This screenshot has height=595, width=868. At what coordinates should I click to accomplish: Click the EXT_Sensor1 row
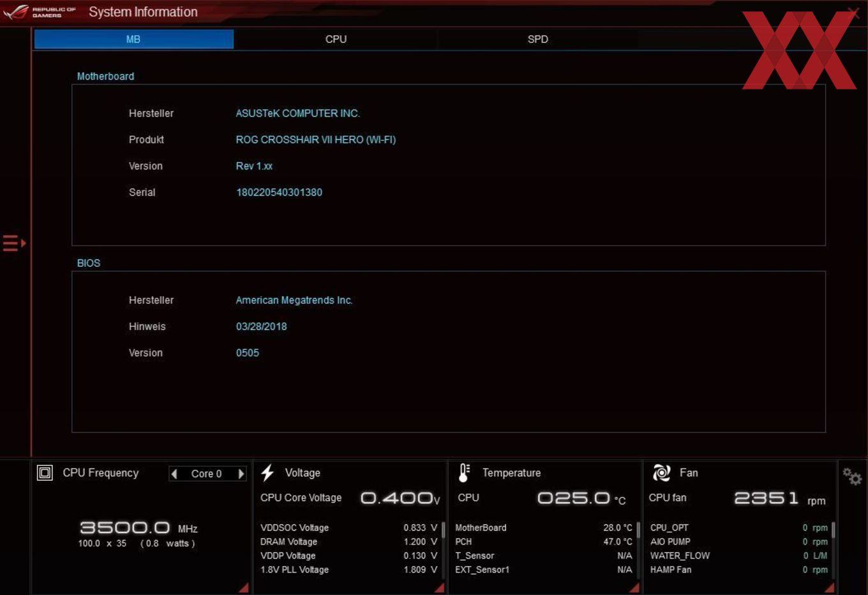pos(544,570)
